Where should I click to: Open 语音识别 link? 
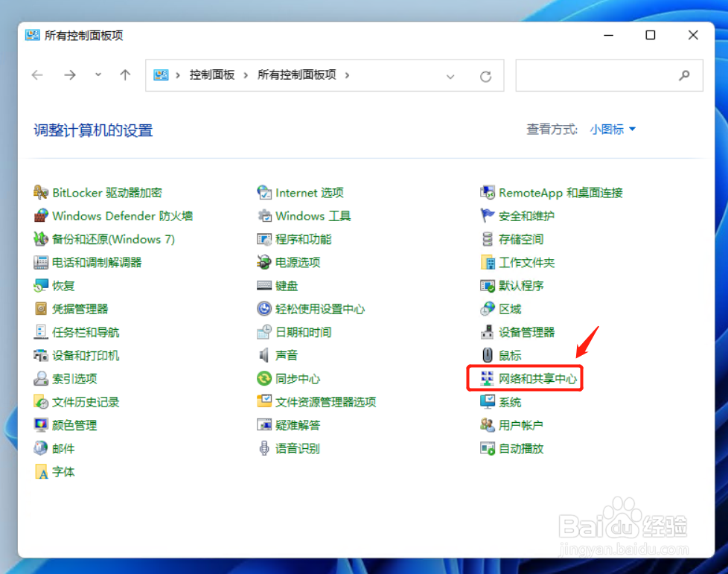(x=298, y=449)
